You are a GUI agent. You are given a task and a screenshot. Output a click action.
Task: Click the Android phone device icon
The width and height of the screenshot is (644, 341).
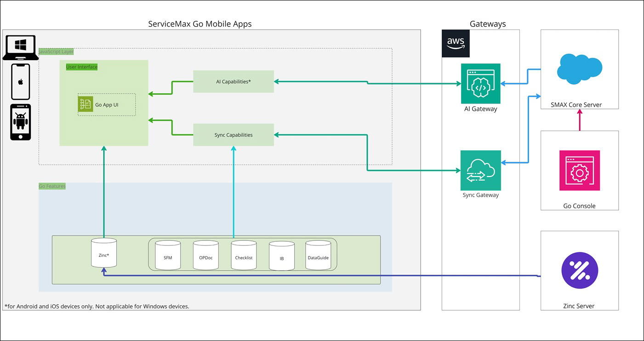point(21,122)
